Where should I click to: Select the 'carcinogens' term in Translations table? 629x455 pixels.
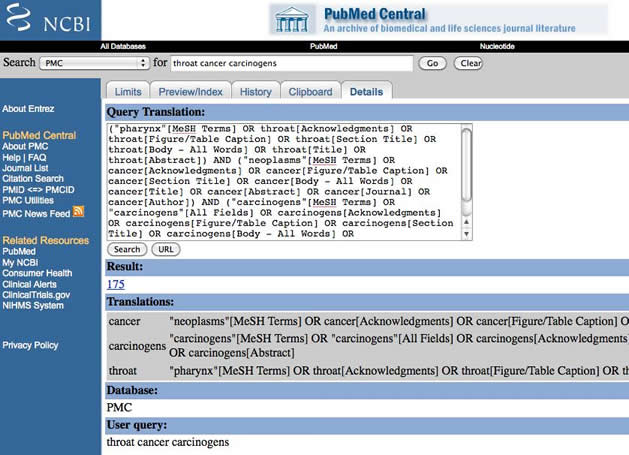[137, 346]
